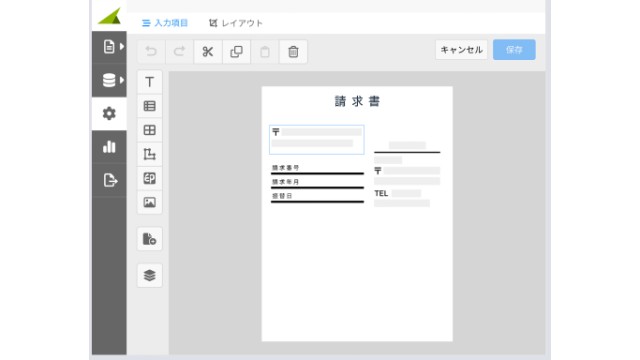Open the database menu in sidebar

tap(109, 80)
